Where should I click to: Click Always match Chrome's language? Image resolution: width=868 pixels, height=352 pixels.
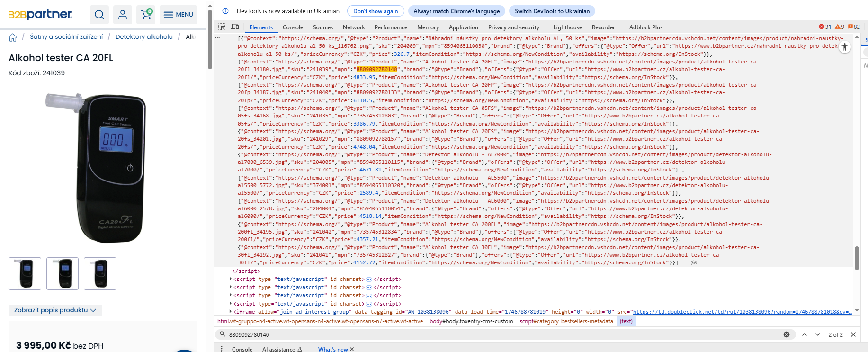[456, 11]
